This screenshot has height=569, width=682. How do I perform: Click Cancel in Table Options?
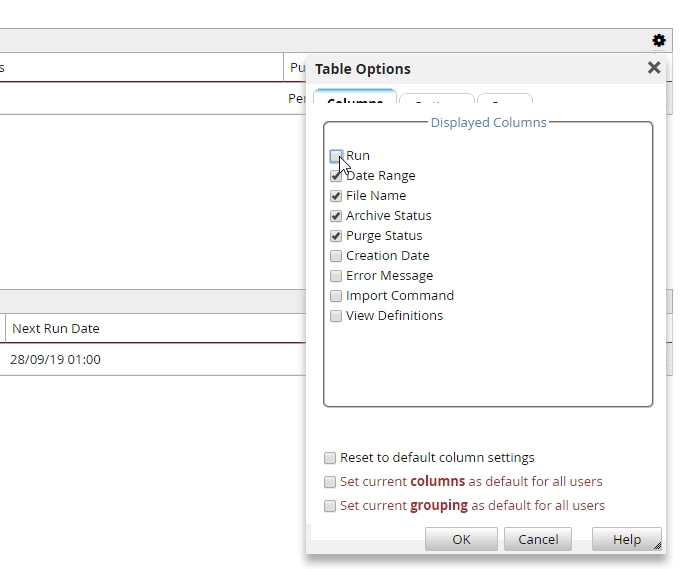(538, 539)
